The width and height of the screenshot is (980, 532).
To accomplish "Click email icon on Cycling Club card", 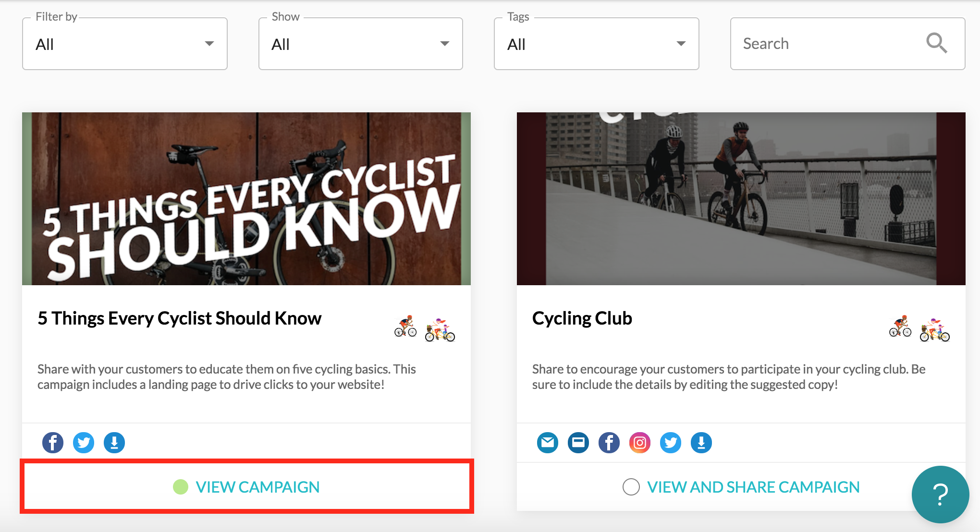I will (548, 443).
